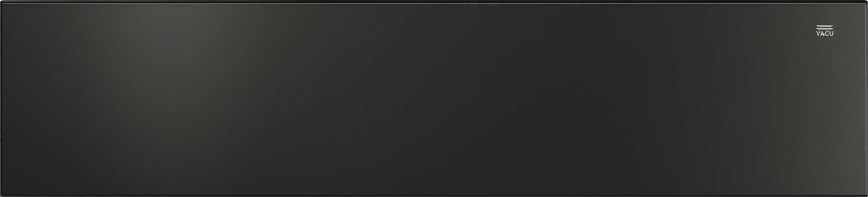
Task: Click the VACU text label
Action: pos(825,34)
